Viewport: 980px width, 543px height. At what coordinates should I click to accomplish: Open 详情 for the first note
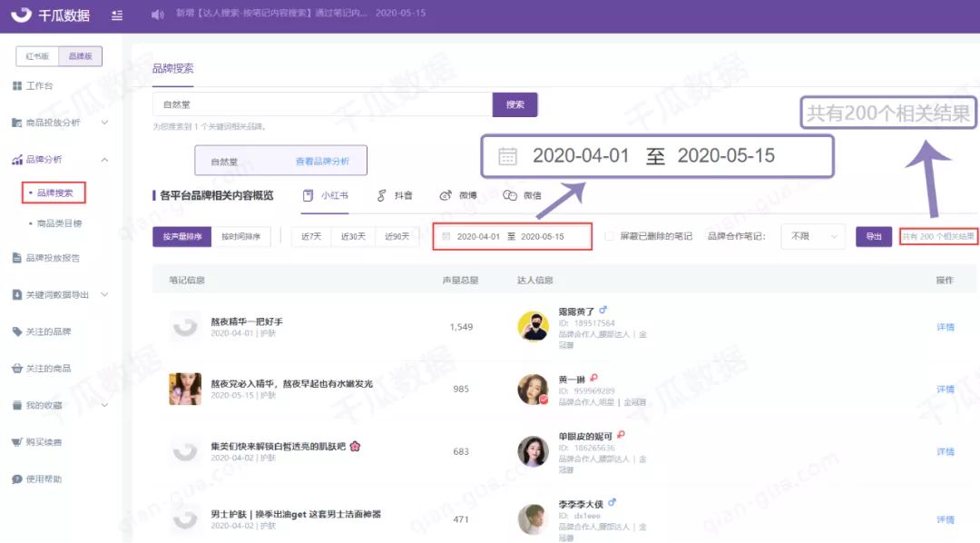(946, 326)
